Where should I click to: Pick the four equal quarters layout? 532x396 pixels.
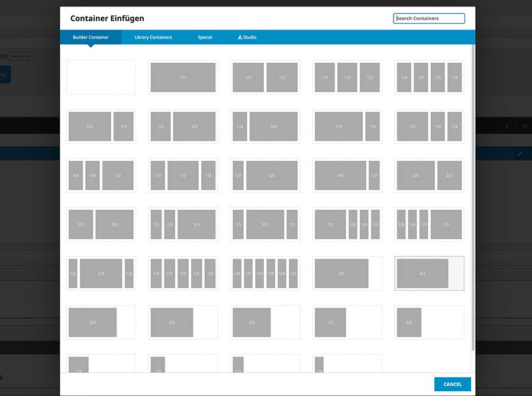[x=429, y=77]
